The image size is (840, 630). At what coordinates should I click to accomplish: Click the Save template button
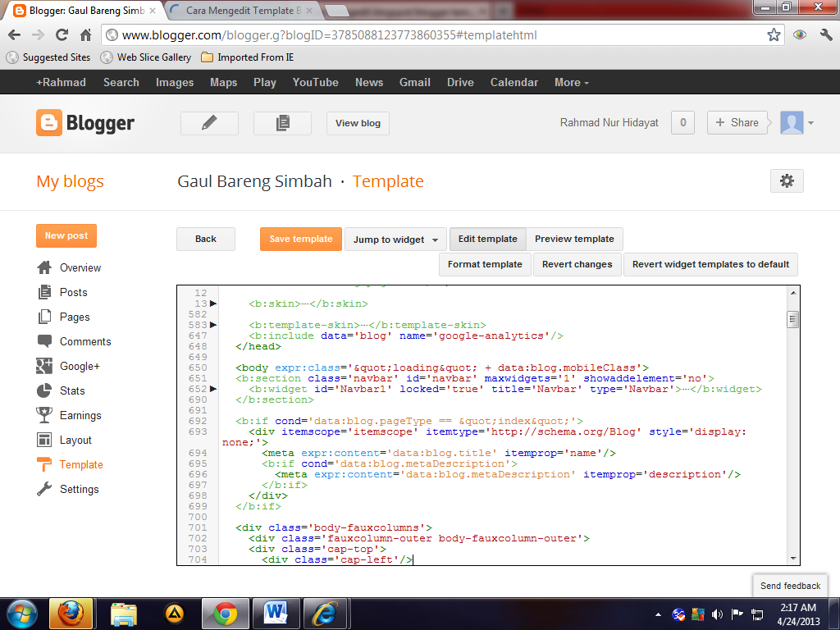[x=301, y=239]
